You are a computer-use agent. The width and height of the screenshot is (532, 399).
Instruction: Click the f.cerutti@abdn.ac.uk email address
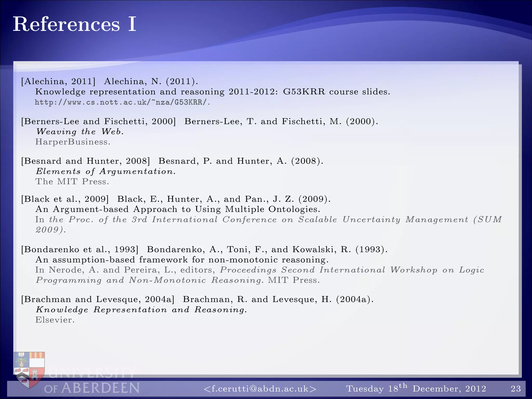pyautogui.click(x=260, y=389)
